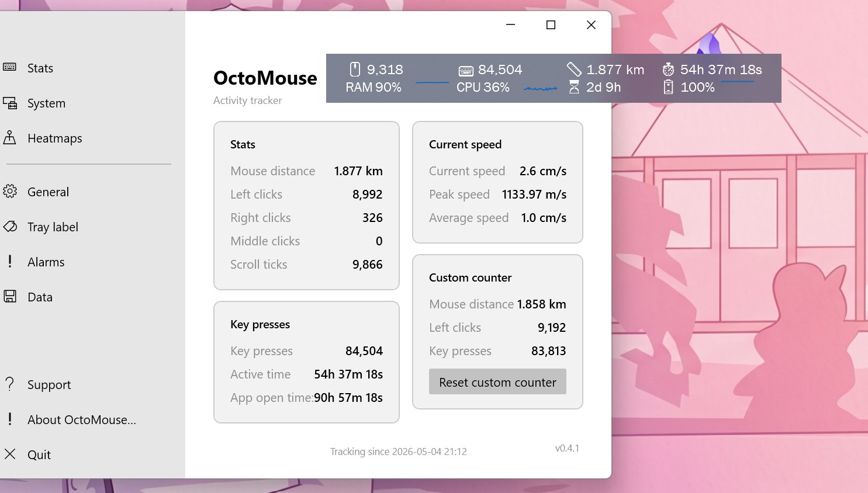Viewport: 868px width, 493px height.
Task: Go to the System page
Action: (x=46, y=103)
